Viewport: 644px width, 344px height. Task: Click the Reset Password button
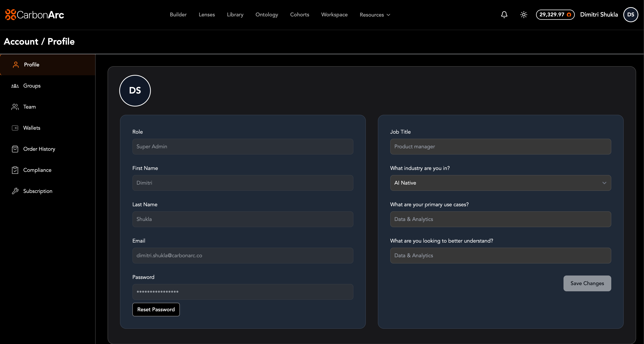pyautogui.click(x=156, y=310)
